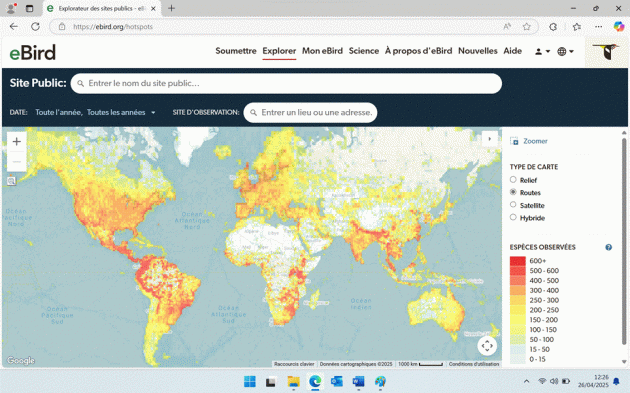Click the 600+ red legend swatch
This screenshot has width=630, height=393.
(518, 261)
